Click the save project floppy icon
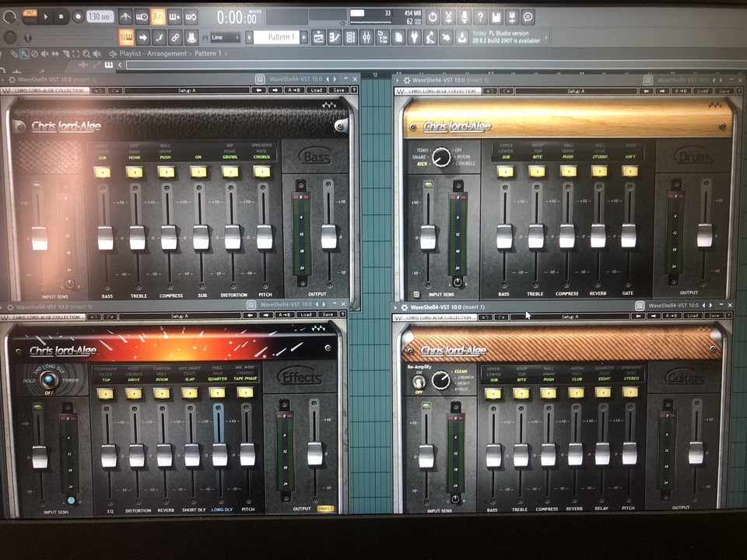Screen dimensions: 747x560 (496, 17)
